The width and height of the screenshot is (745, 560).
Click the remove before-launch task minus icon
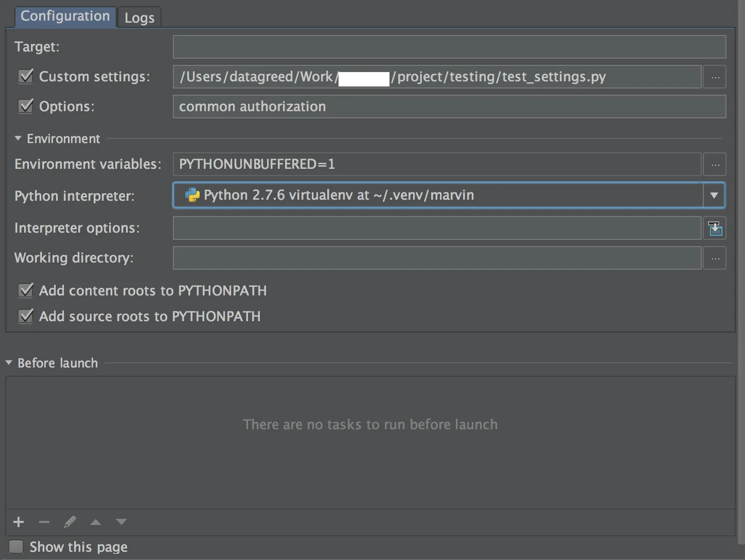(44, 522)
